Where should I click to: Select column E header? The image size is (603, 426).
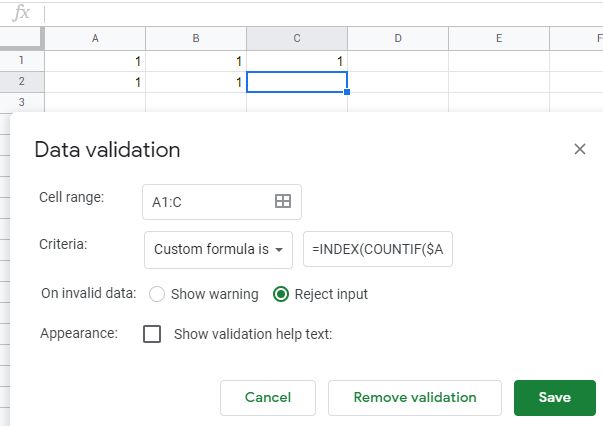(x=499, y=38)
